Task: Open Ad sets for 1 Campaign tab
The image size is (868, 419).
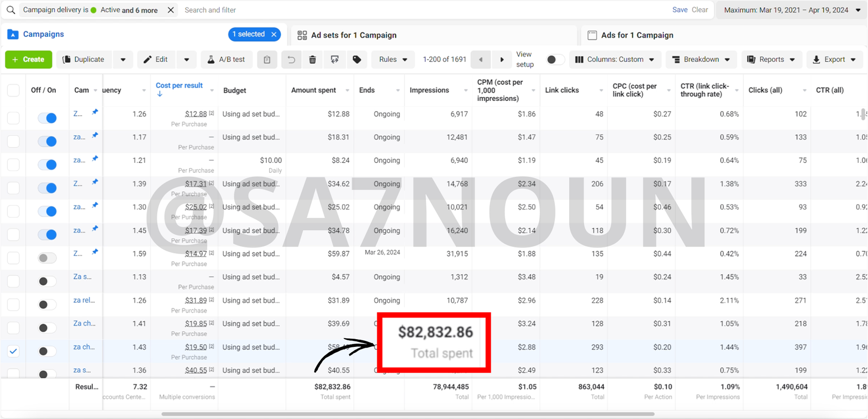Action: coord(354,35)
